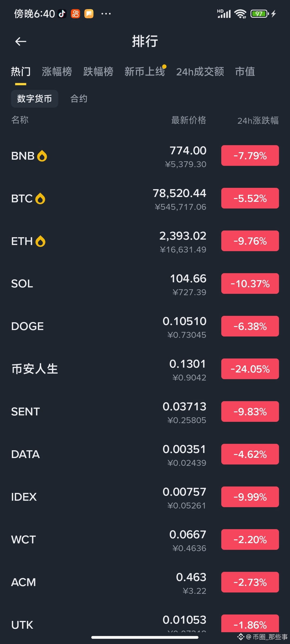Tap the back arrow icon
The height and width of the screenshot is (644, 290).
pyautogui.click(x=21, y=42)
